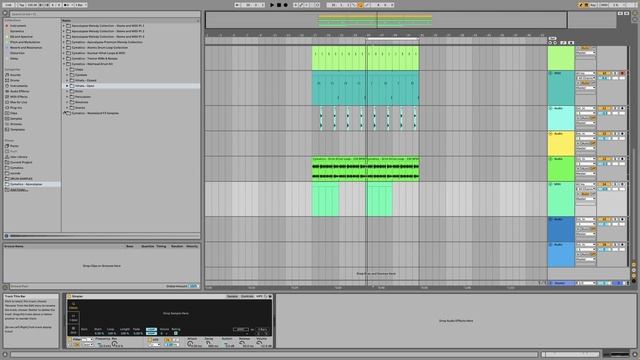Select the yellow Audio track header

(x=561, y=143)
